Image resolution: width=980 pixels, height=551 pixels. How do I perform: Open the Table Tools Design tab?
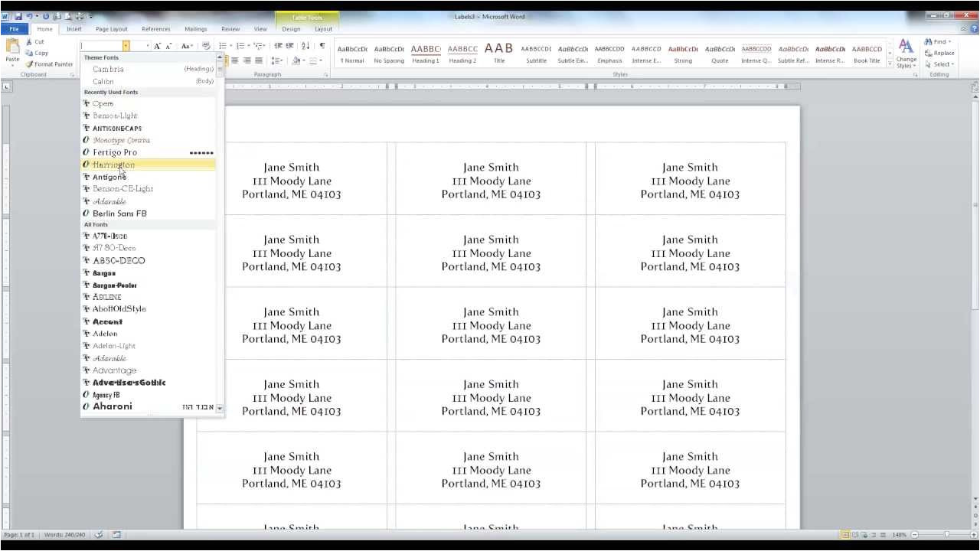pos(292,28)
